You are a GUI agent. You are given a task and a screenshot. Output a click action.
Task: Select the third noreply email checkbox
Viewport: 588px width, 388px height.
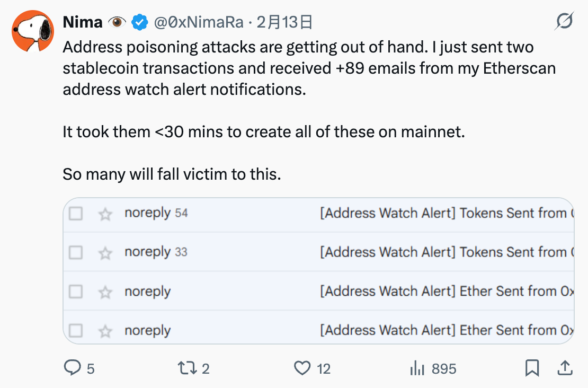(x=76, y=292)
